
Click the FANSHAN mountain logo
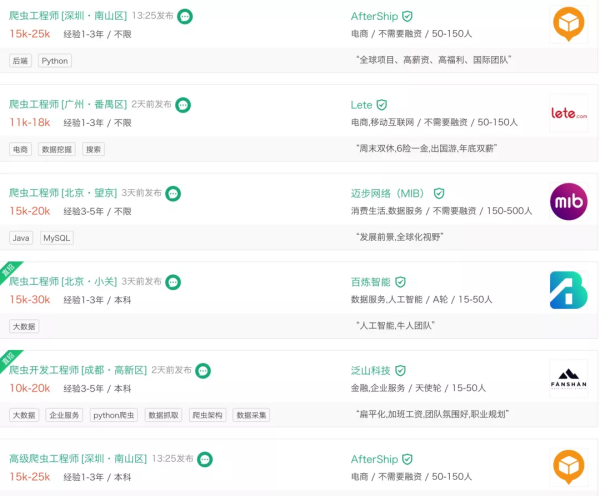(569, 379)
